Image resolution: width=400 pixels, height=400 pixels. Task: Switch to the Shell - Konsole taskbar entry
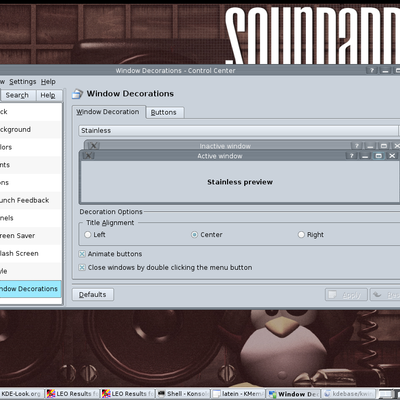point(183,394)
